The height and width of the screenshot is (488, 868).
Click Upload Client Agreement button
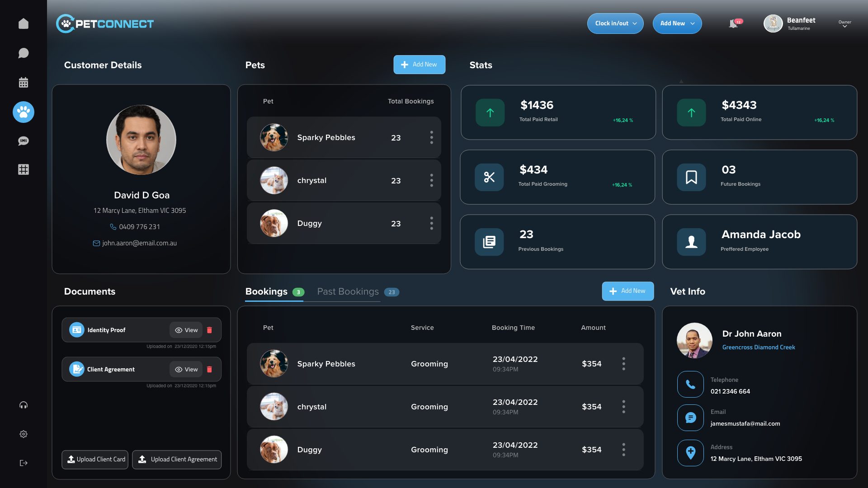177,459
